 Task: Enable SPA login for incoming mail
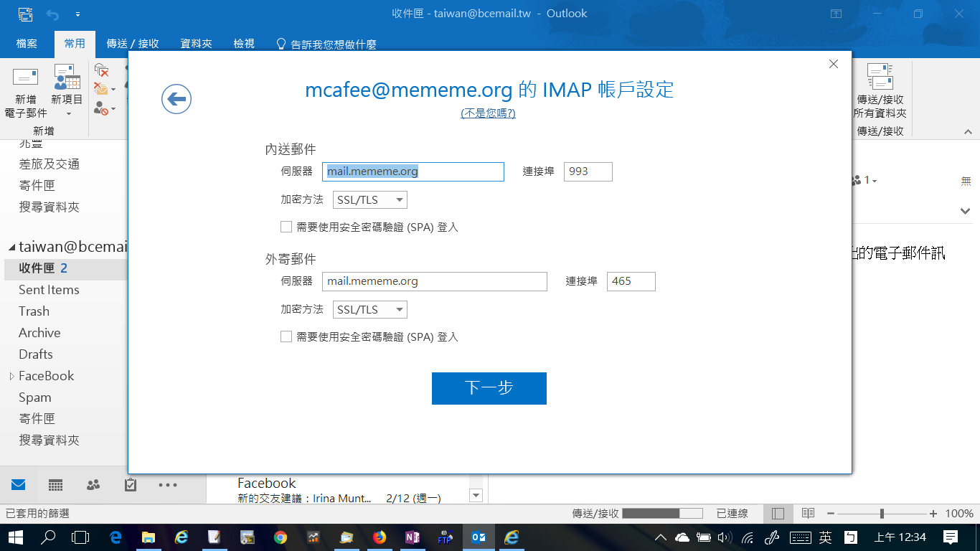286,227
